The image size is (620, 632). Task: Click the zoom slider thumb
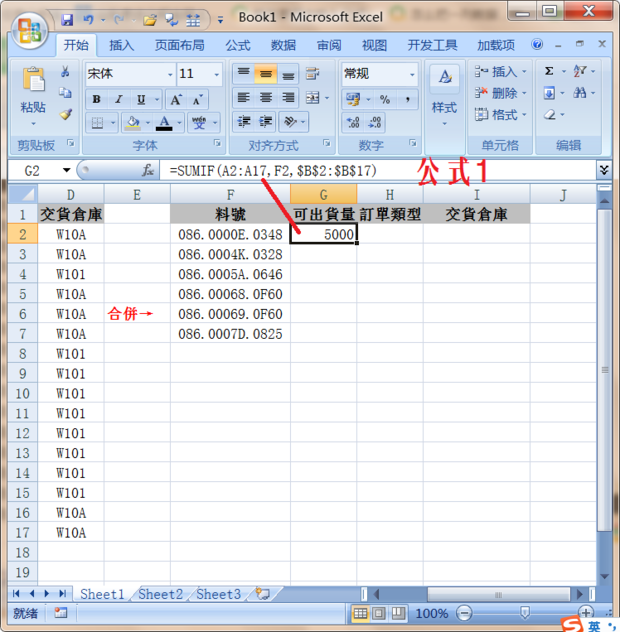click(x=524, y=613)
